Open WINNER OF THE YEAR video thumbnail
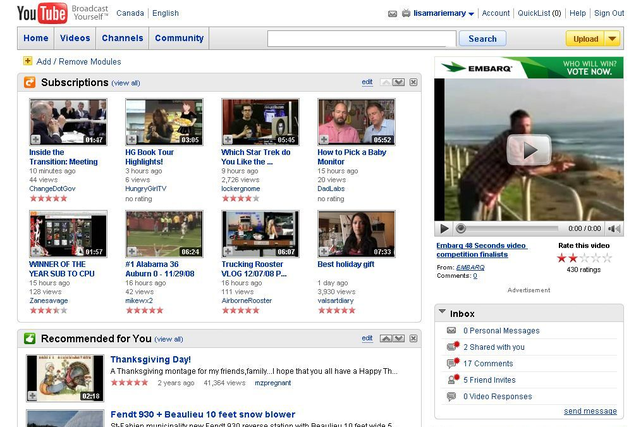Screen dimensions: 636x427 coord(68,234)
